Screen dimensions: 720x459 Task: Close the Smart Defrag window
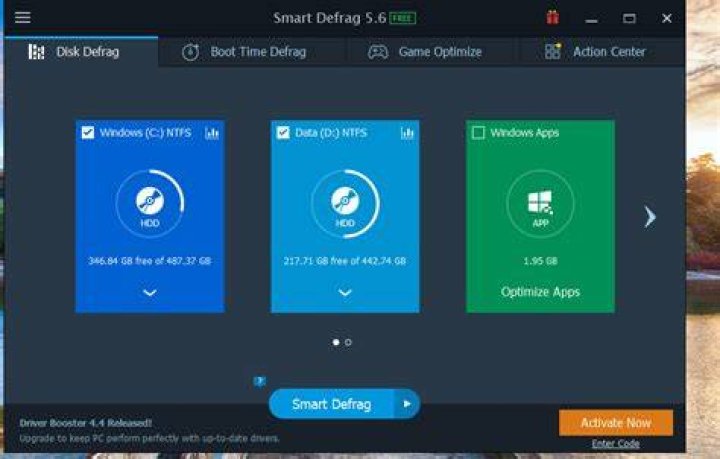click(x=667, y=18)
